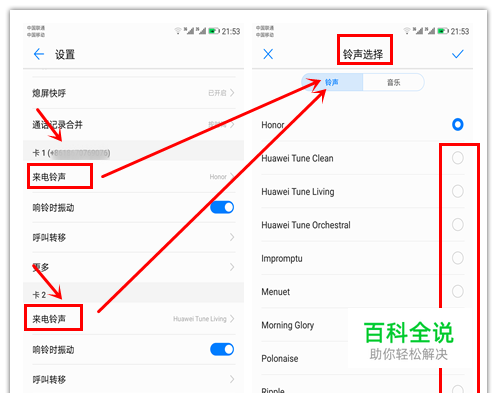Image resolution: width=497 pixels, height=393 pixels.
Task: Select Huawei Tune Living radio button
Action: [x=457, y=191]
